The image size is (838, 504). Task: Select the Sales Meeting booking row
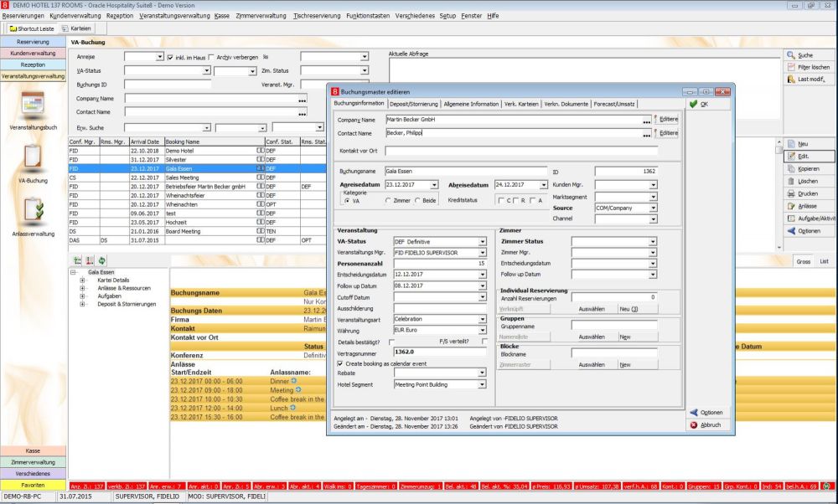197,177
